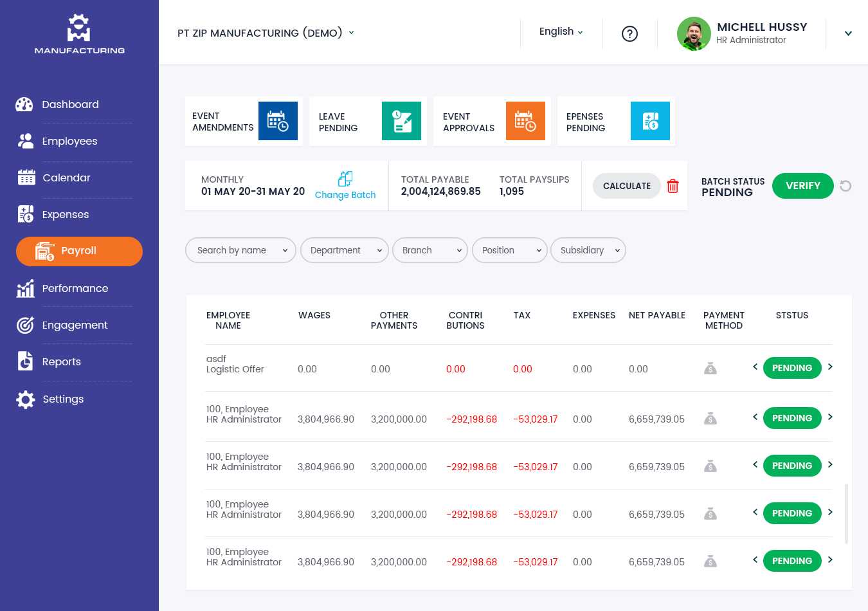Go to Dashboard in the sidebar
Screen dimensions: 868x611
click(x=70, y=104)
